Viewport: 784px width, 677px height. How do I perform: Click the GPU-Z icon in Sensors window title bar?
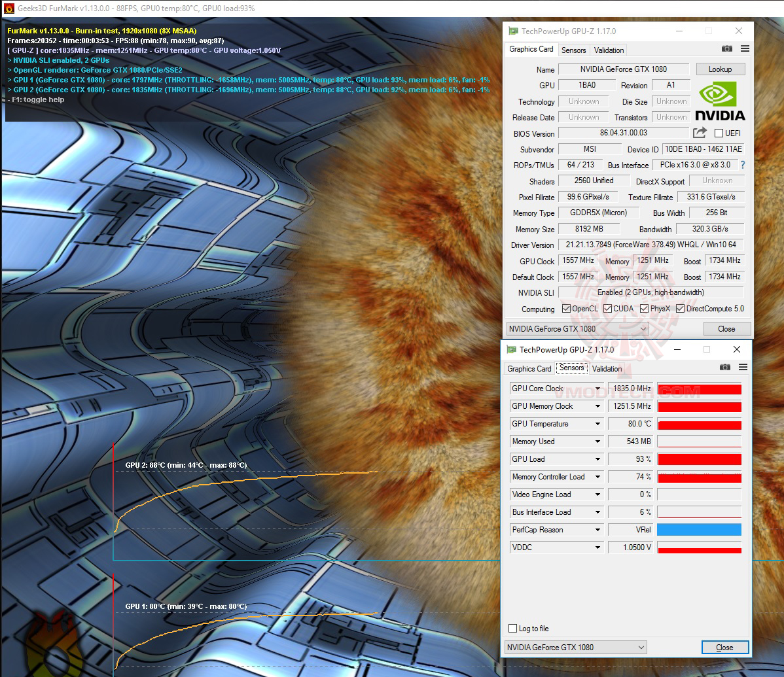click(511, 349)
